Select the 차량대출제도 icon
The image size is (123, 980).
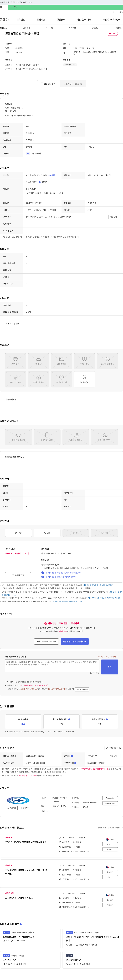[x=39, y=379]
